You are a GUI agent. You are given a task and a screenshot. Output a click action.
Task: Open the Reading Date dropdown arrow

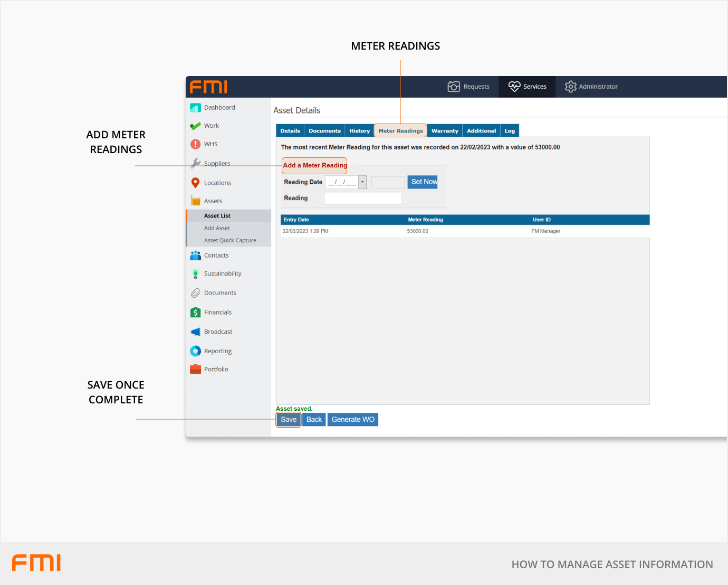tap(362, 182)
